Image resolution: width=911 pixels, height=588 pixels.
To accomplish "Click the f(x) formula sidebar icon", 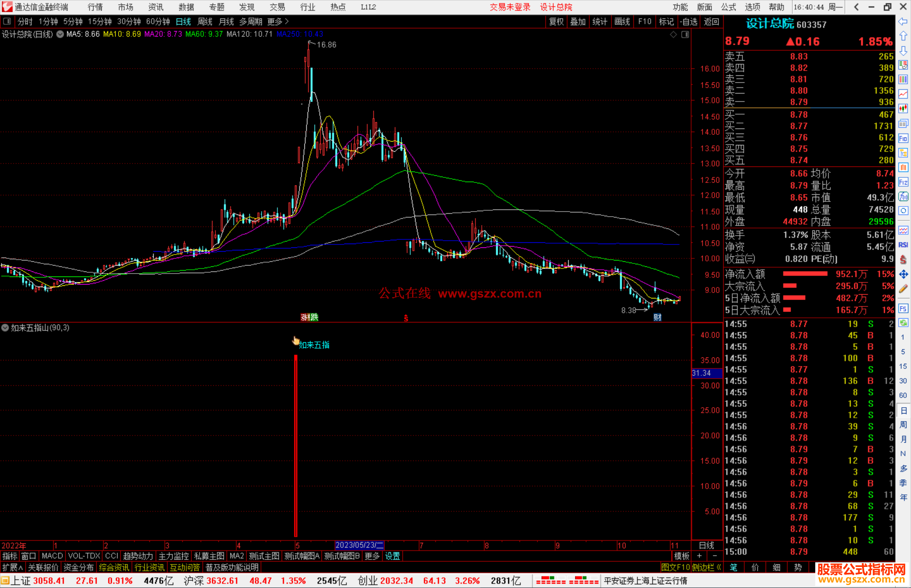I will coord(903,196).
